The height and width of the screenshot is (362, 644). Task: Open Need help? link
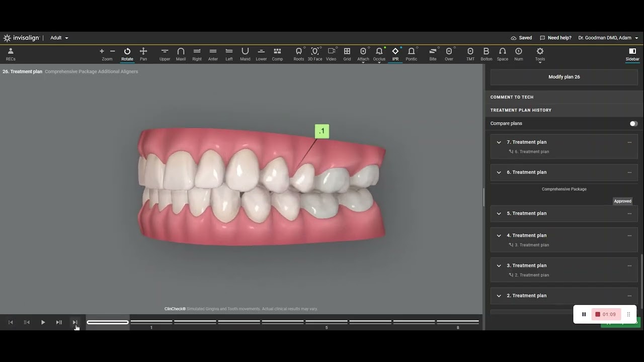click(x=555, y=38)
